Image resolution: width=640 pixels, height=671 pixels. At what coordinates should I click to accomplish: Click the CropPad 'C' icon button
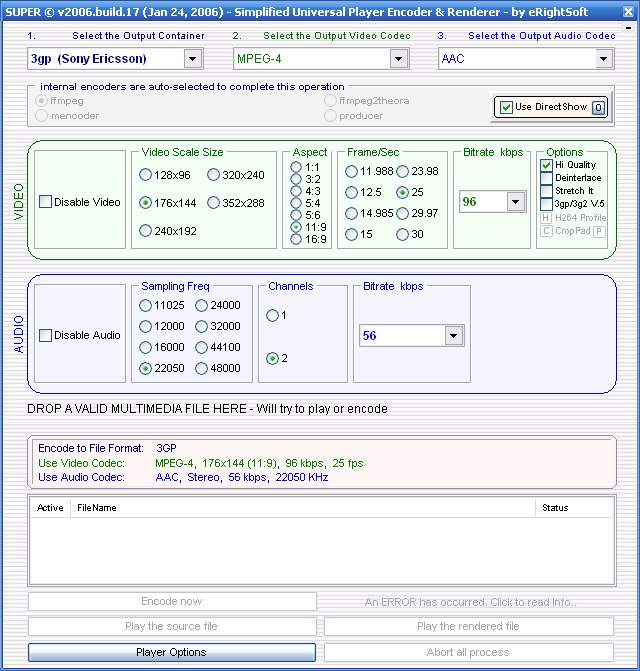546,231
